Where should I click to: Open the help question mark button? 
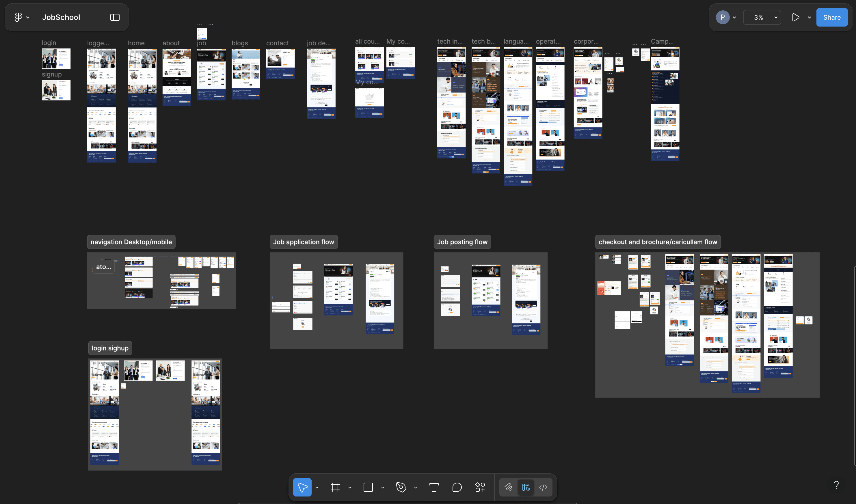pos(836,485)
